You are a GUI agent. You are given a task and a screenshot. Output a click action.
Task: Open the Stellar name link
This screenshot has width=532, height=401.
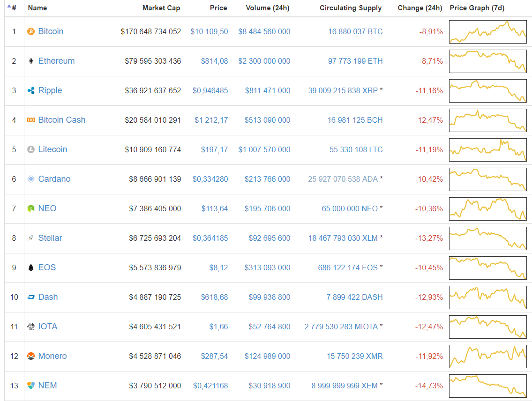coord(50,238)
